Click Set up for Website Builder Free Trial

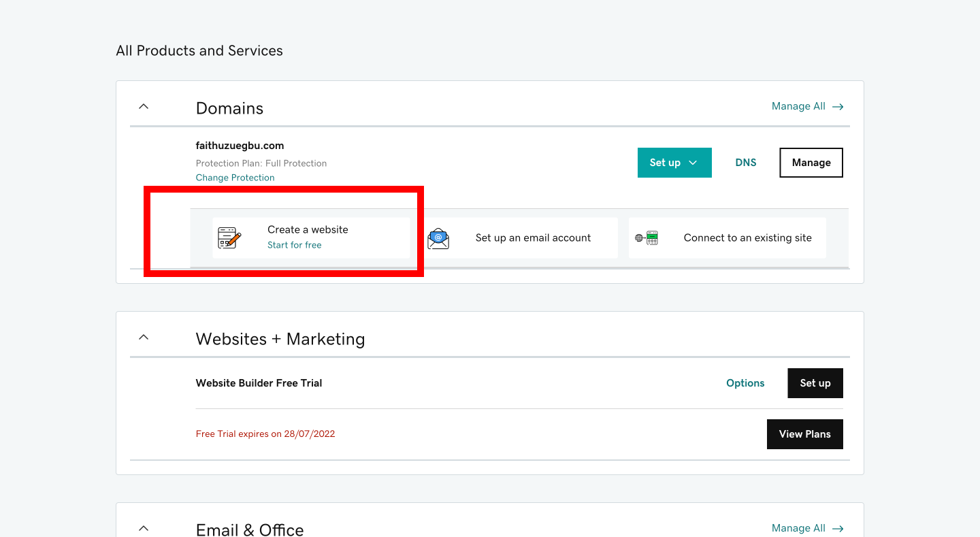point(815,383)
